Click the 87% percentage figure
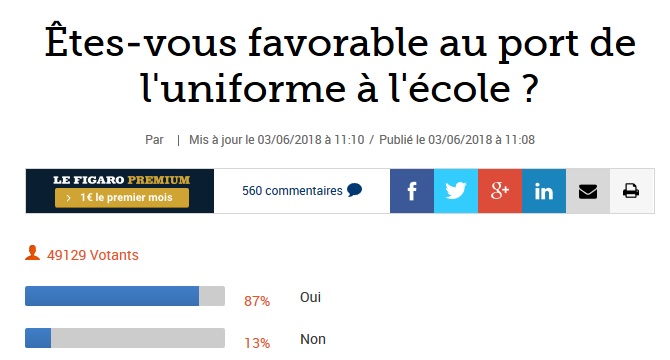 coord(257,301)
